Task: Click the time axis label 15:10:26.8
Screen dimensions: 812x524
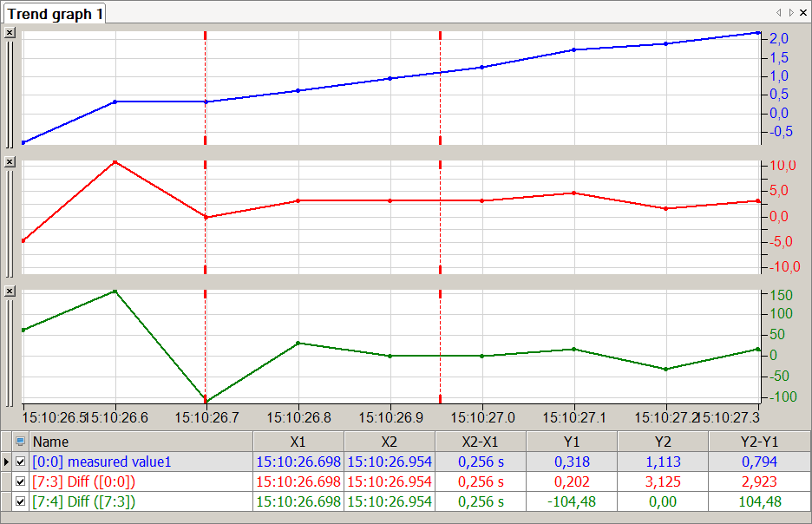Action: pos(298,417)
